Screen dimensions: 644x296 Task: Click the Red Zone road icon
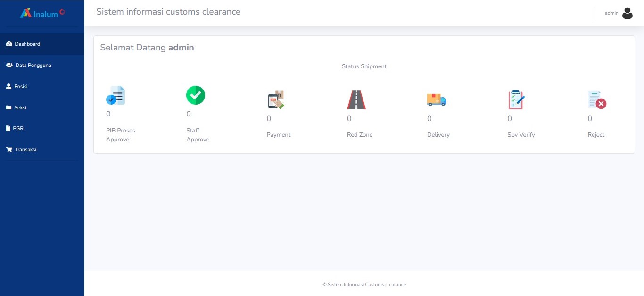[x=356, y=100]
